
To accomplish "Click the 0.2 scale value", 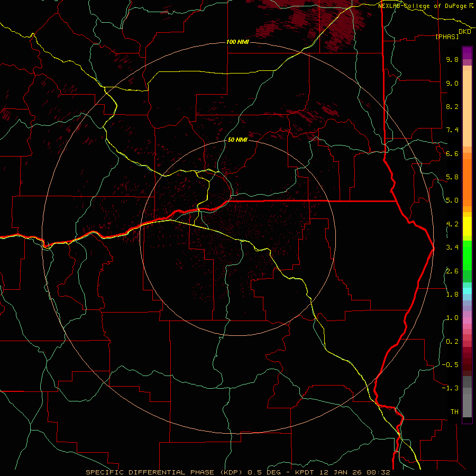I will [x=452, y=342].
